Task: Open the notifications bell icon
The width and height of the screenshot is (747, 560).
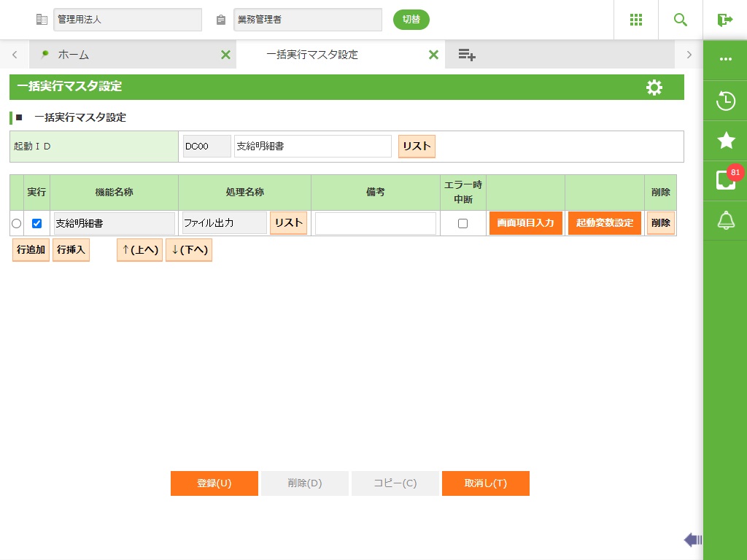Action: 726,221
